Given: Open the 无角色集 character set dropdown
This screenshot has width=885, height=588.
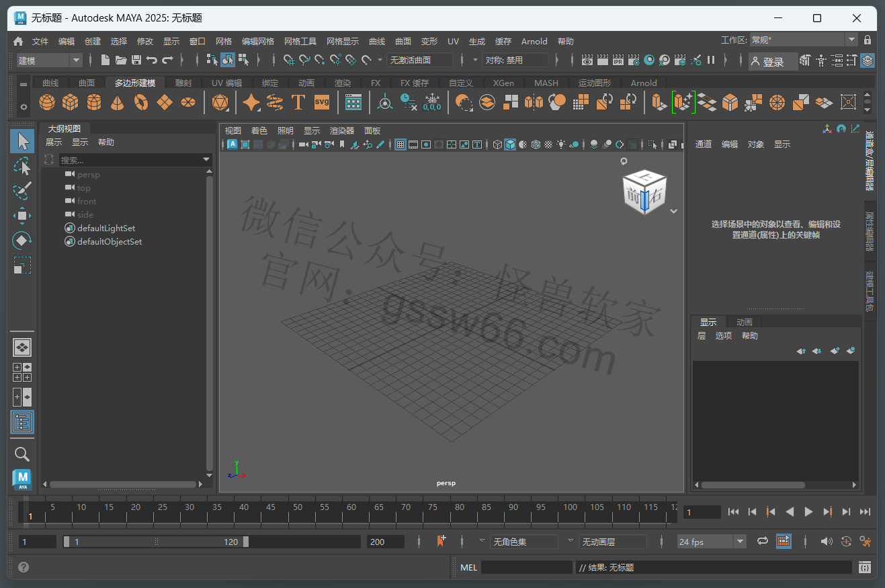Looking at the screenshot, I should tap(524, 542).
